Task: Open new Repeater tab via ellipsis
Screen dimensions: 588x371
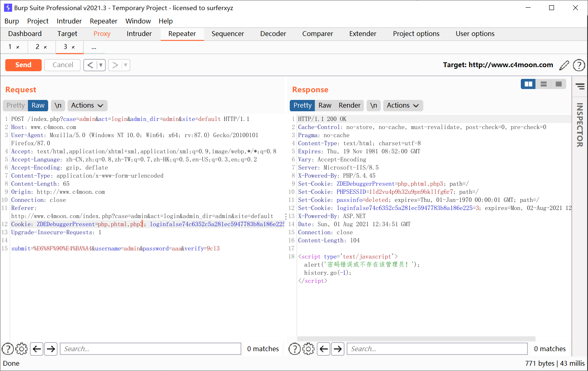Action: (x=94, y=47)
